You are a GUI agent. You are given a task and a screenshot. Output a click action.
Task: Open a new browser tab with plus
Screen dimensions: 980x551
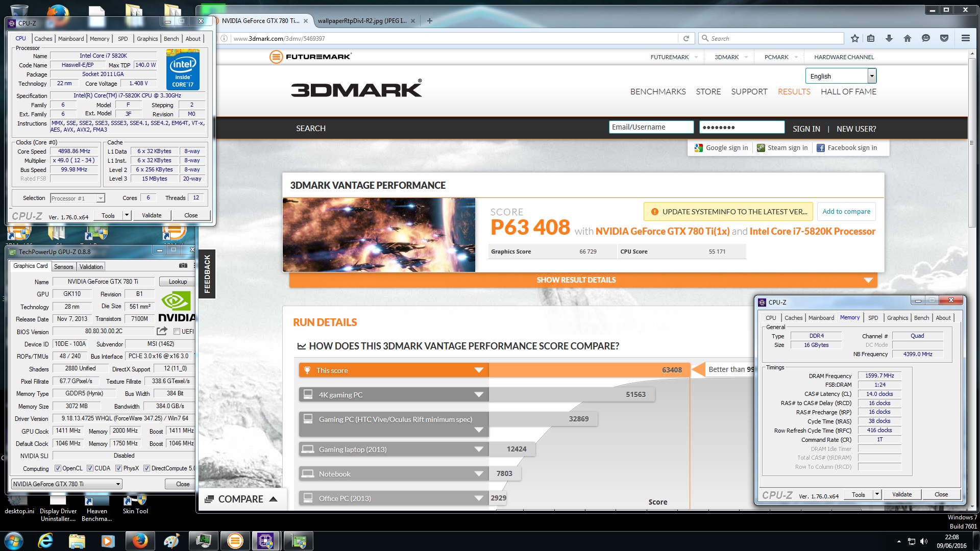click(x=429, y=21)
